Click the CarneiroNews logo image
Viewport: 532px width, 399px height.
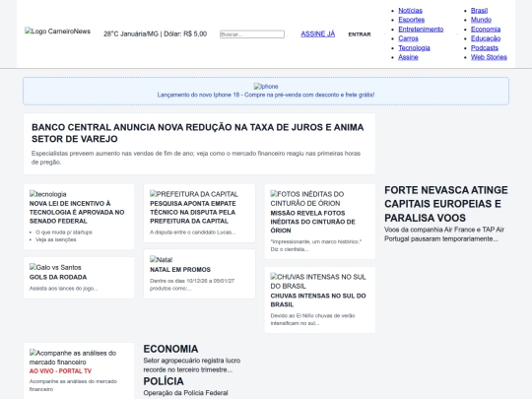point(57,32)
